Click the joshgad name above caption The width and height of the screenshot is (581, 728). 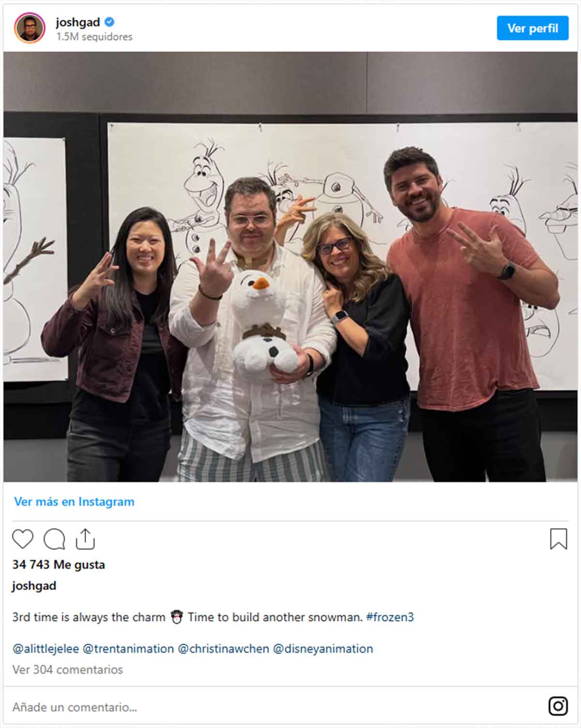34,586
